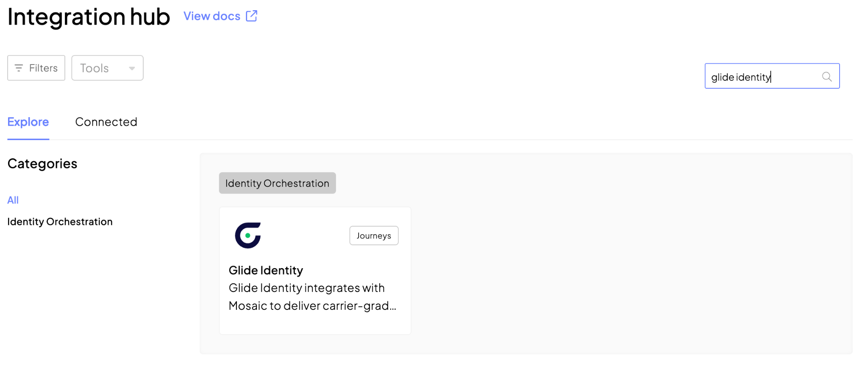Click the external link icon beside View docs
The height and width of the screenshot is (376, 868).
coord(252,16)
